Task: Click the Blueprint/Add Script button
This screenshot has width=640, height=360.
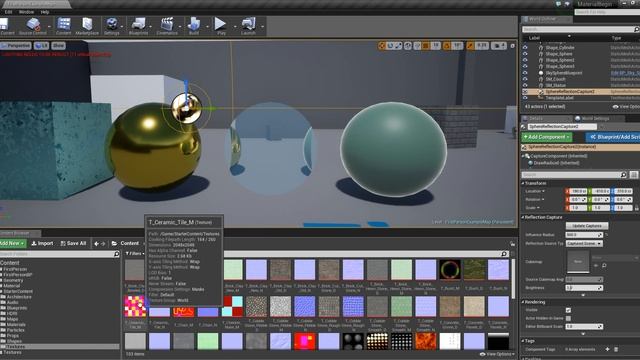Action: coord(613,137)
